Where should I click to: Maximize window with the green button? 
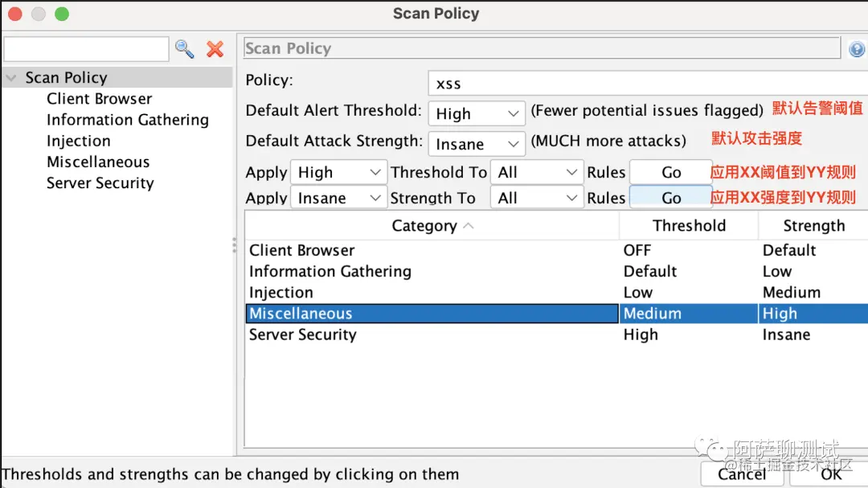coord(62,14)
